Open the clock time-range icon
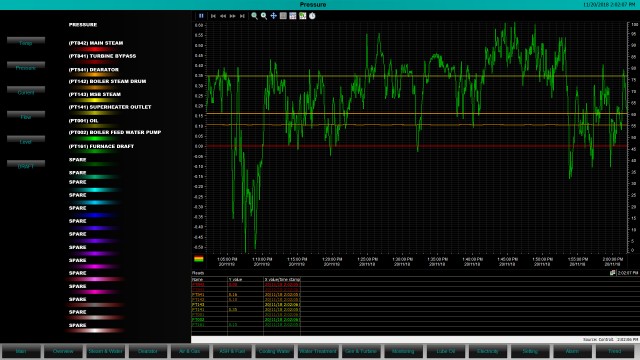The width and height of the screenshot is (640, 360). 312,16
